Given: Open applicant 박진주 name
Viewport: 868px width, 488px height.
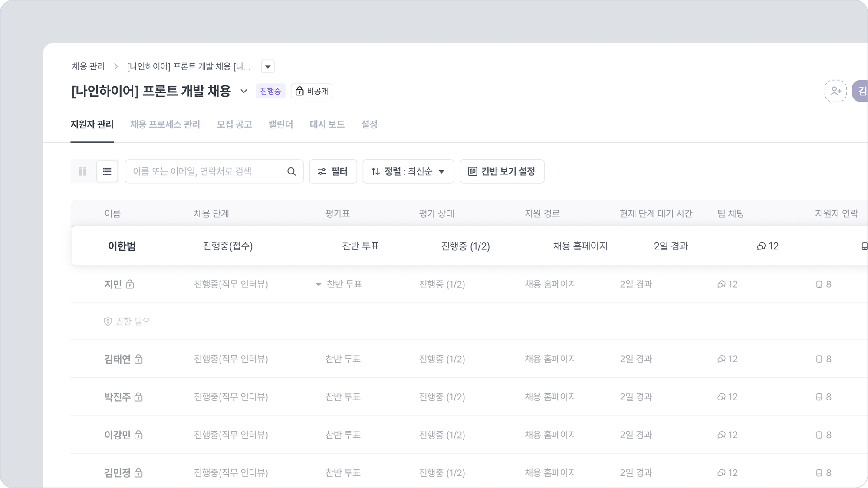Looking at the screenshot, I should point(117,397).
